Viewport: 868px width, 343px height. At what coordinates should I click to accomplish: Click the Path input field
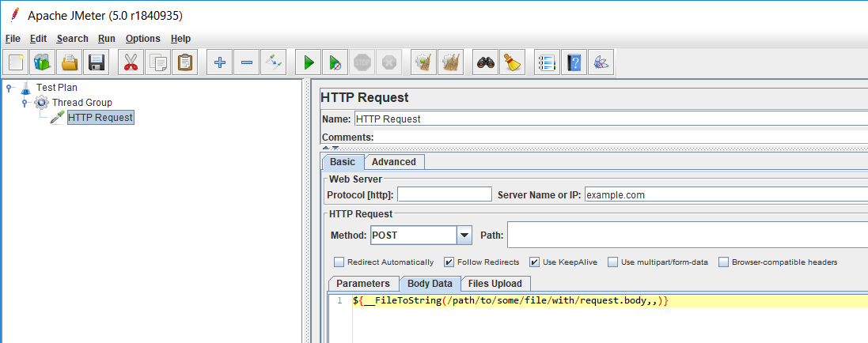688,236
